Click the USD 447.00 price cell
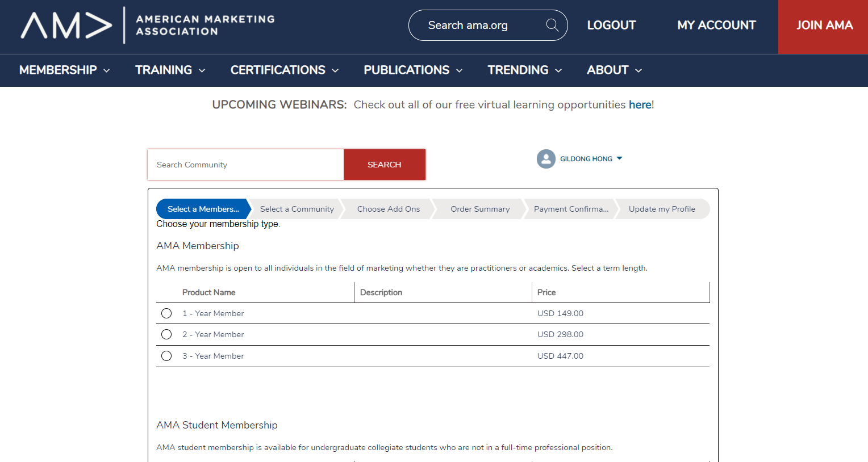 click(x=560, y=356)
